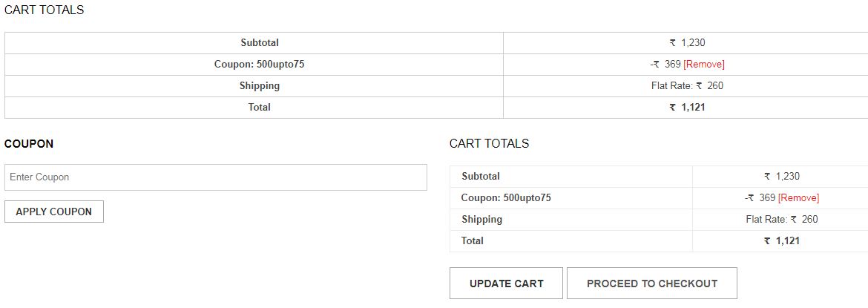Click the CART TOTALS heading above the checkout buttons
868x308 pixels.
[x=490, y=144]
